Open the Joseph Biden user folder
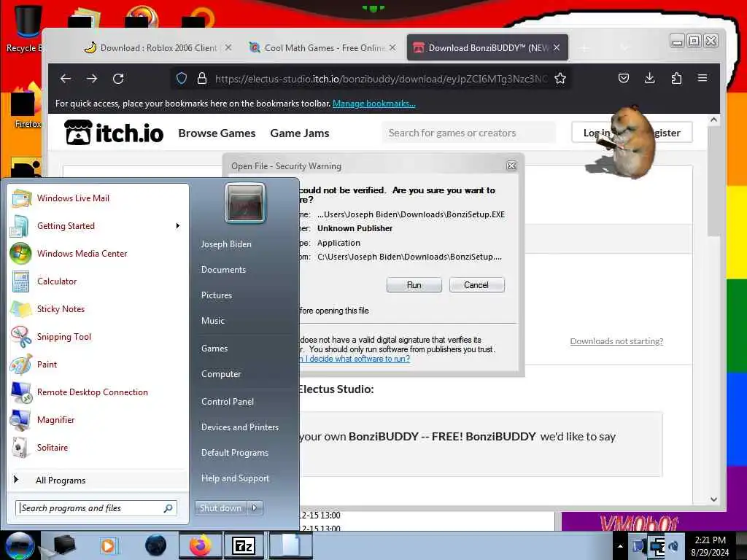This screenshot has width=747, height=560. pos(226,244)
